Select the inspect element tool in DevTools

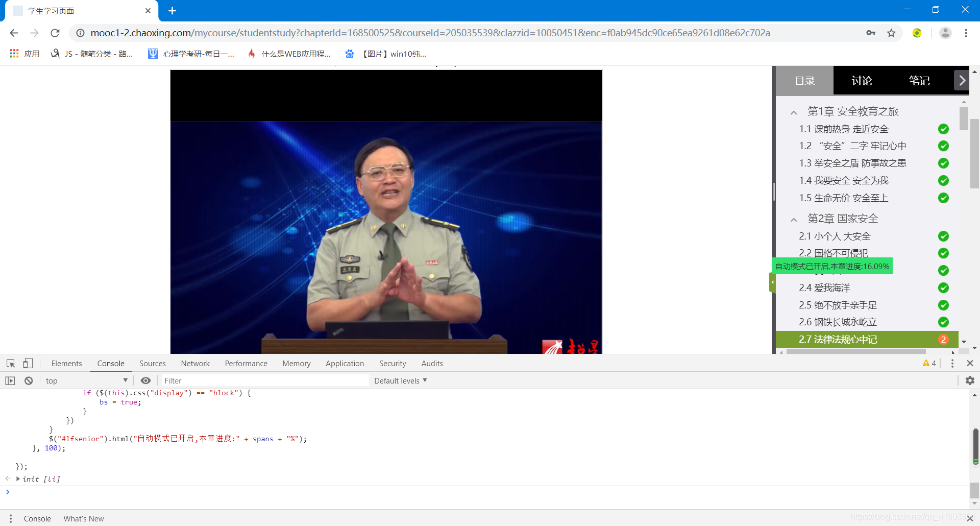point(10,363)
